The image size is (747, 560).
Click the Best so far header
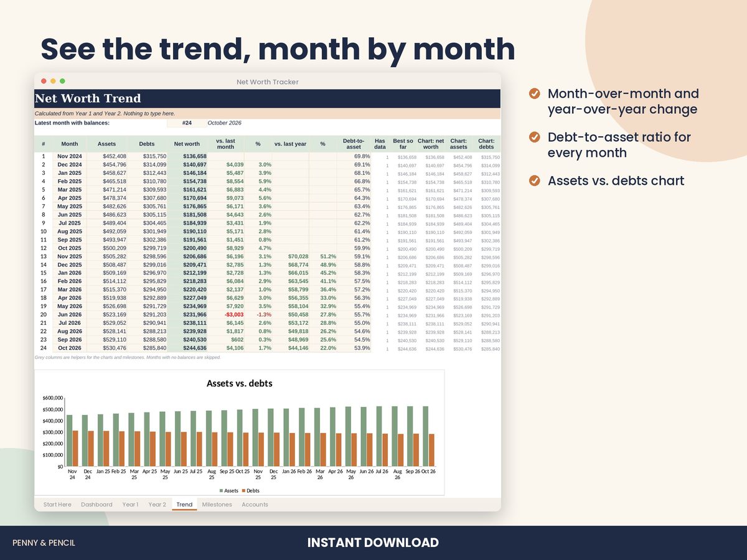(x=403, y=144)
